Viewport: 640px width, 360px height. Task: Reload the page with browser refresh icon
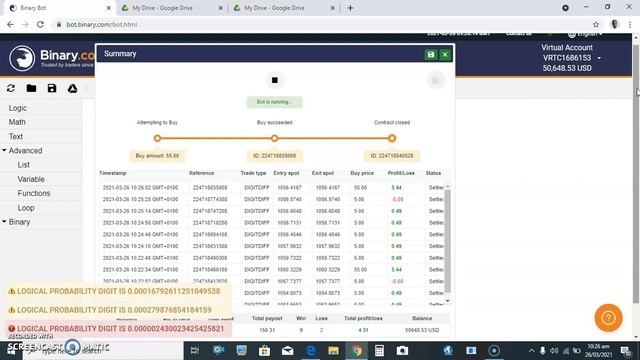coord(40,24)
